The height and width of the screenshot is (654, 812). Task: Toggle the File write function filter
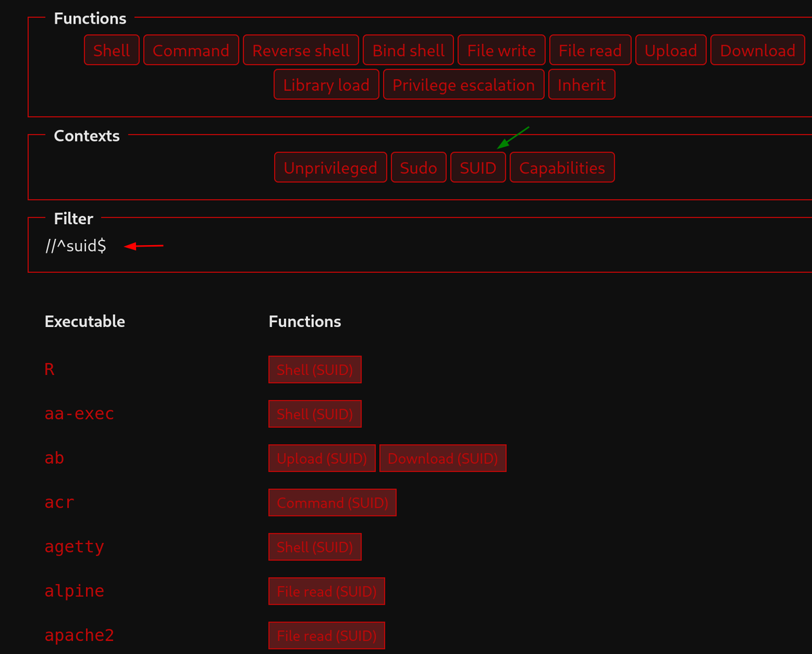click(x=501, y=50)
